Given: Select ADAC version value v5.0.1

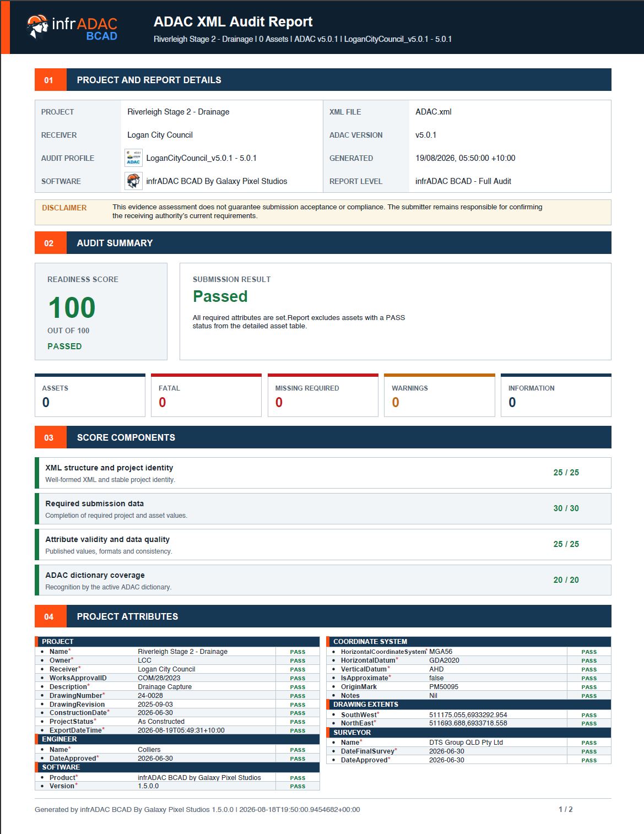Looking at the screenshot, I should tap(426, 135).
